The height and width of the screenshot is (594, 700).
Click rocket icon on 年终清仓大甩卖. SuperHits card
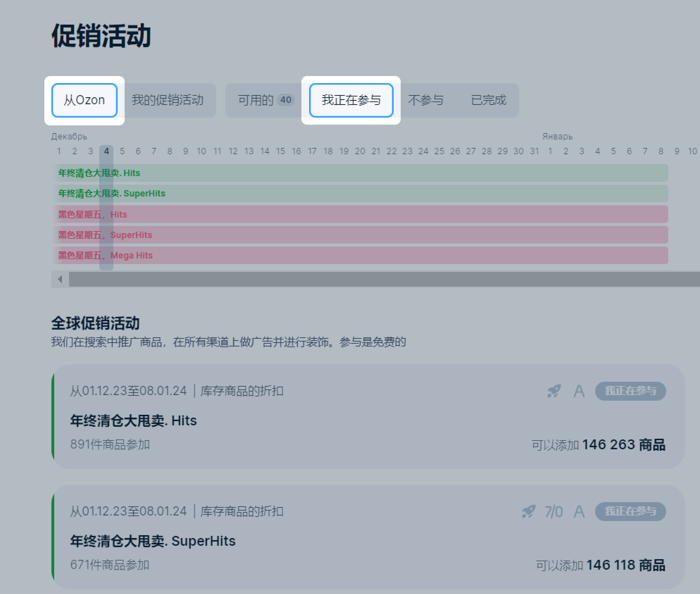click(529, 512)
